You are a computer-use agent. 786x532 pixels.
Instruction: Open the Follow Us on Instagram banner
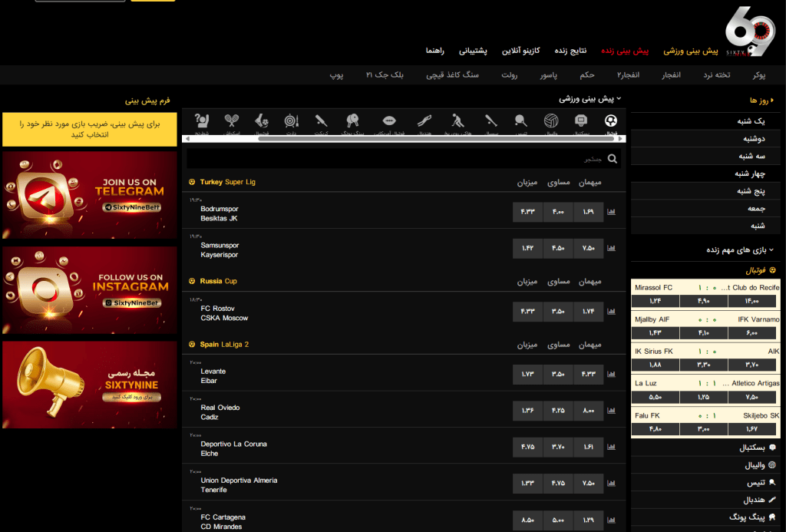[90, 290]
